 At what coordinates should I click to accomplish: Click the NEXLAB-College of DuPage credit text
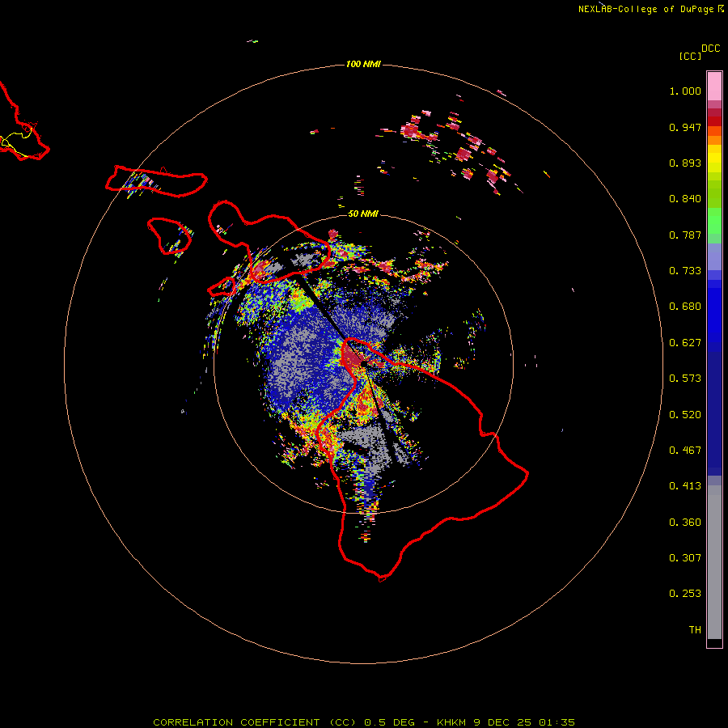click(x=645, y=9)
